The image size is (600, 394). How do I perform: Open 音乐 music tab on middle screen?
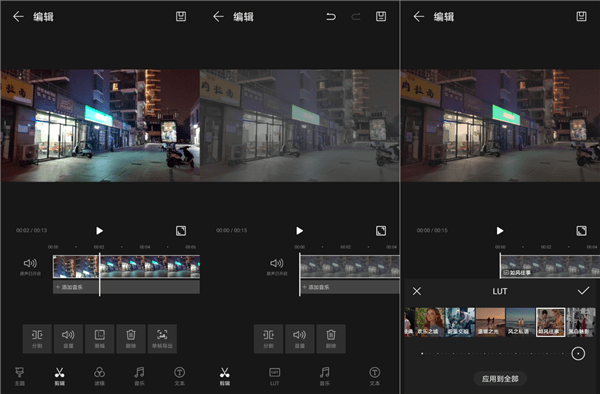pos(324,376)
